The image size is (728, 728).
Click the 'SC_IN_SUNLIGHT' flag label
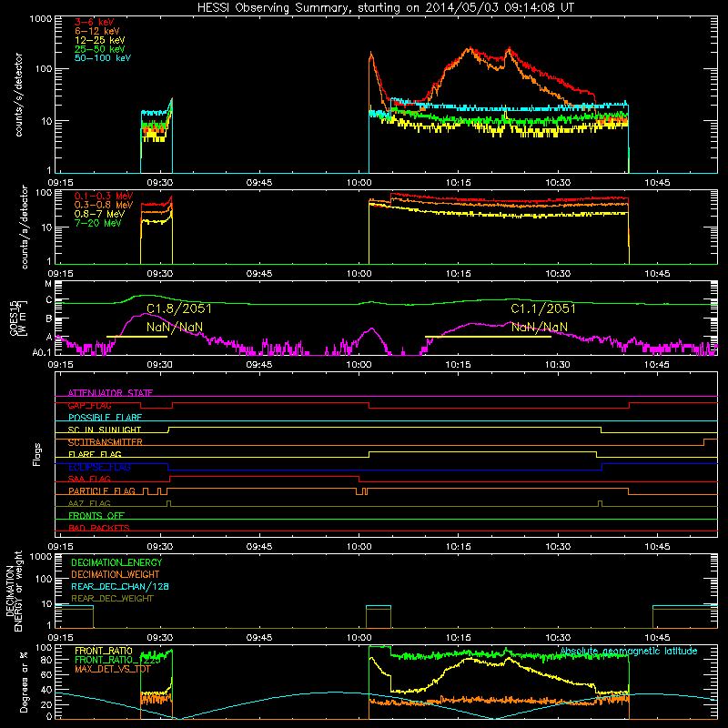(x=105, y=430)
